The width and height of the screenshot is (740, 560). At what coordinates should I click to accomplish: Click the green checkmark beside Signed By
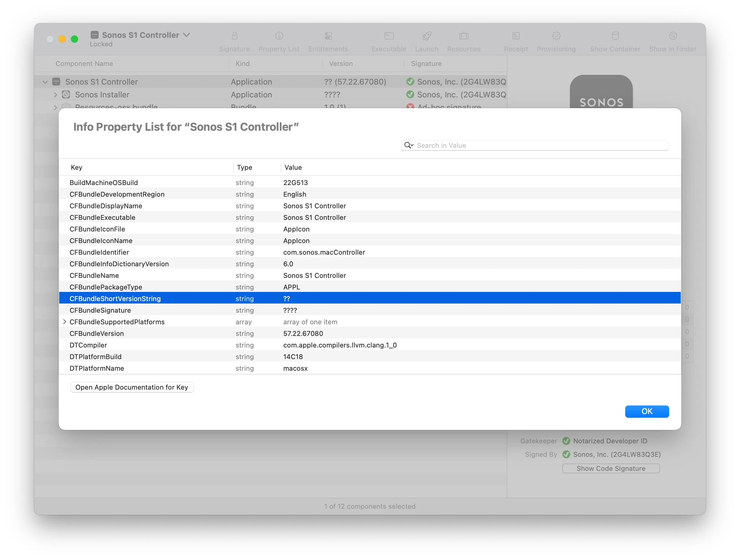tap(566, 454)
